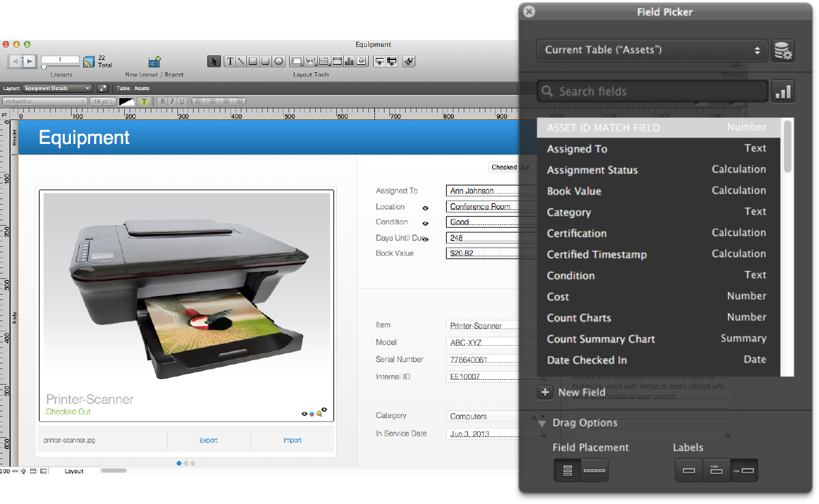
Task: Toggle bold text formatting
Action: [x=162, y=102]
